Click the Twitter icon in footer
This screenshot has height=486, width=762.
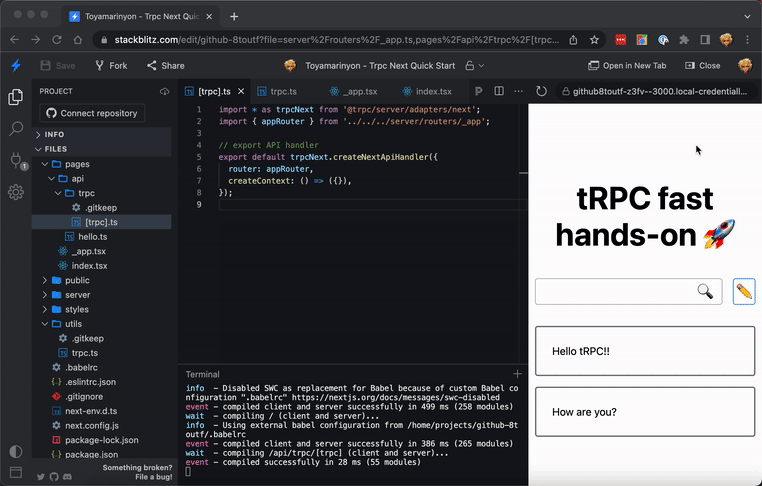click(x=41, y=477)
